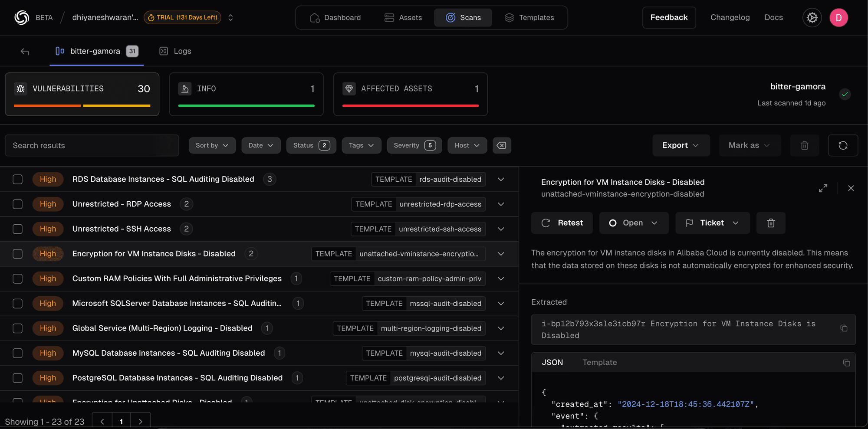
Task: Open the Export dropdown
Action: [680, 146]
